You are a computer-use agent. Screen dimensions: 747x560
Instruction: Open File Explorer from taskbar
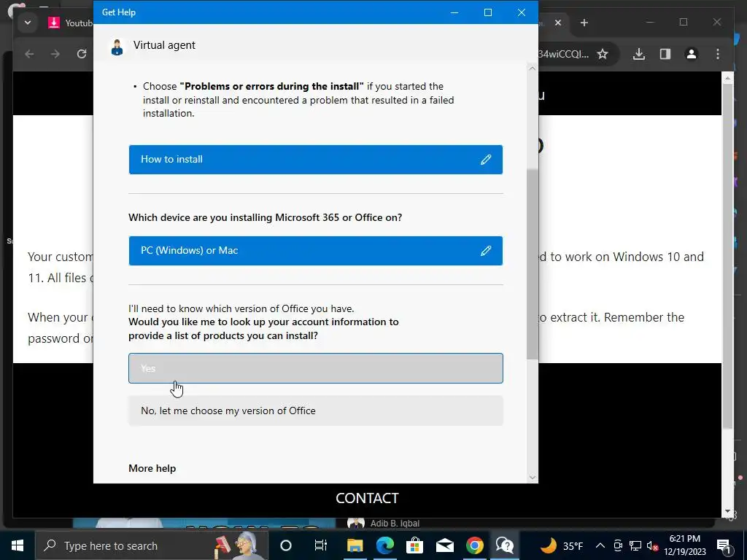click(x=355, y=545)
